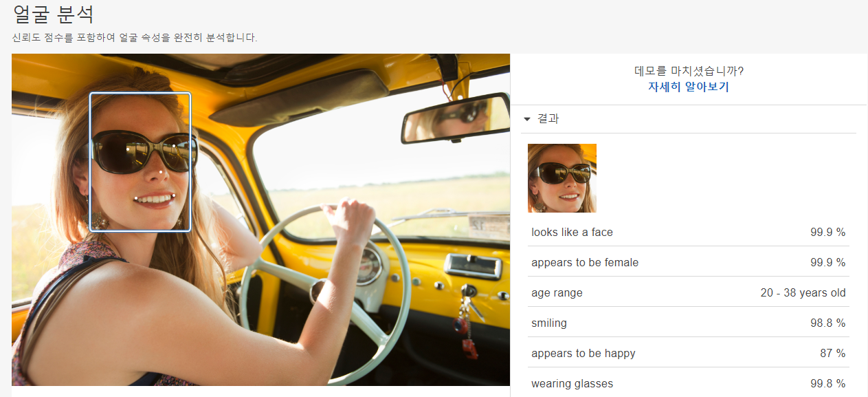Click the cropped face thumbnail in results

pyautogui.click(x=562, y=178)
